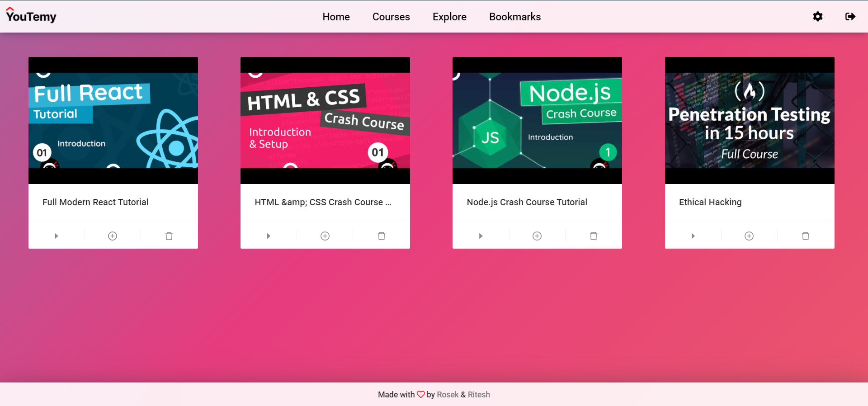The width and height of the screenshot is (868, 406).
Task: Play the Full Modern React Tutorial course
Action: [57, 236]
